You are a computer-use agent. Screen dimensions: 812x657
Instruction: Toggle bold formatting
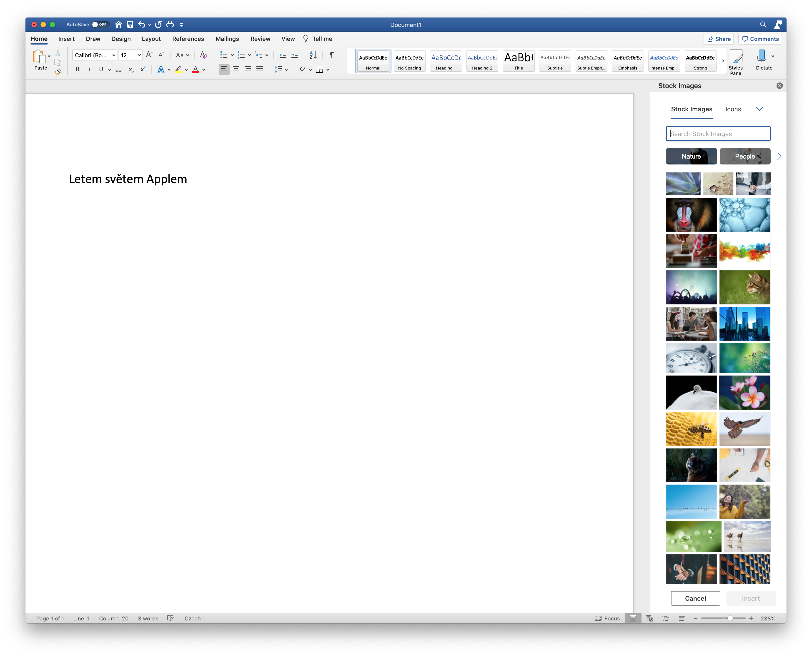[78, 70]
